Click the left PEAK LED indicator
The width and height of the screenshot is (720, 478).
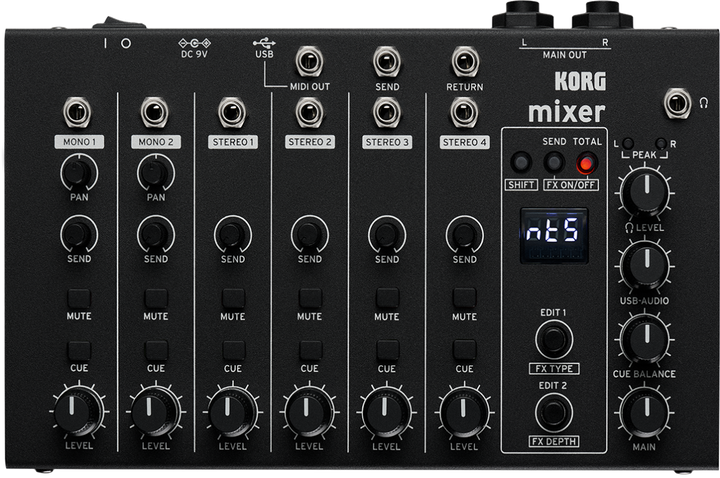pos(628,143)
